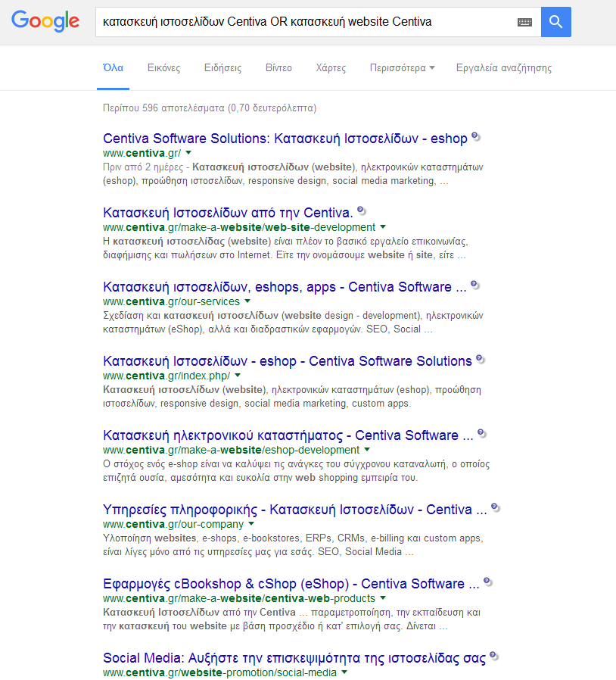Switch to the Ειδήσεις tab
616x680 pixels.
[222, 68]
